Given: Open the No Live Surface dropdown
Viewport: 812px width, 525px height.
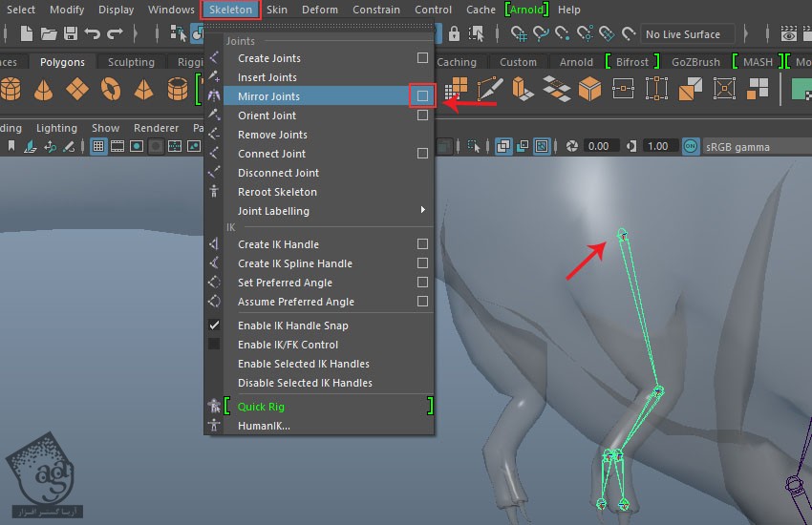Looking at the screenshot, I should pos(687,34).
